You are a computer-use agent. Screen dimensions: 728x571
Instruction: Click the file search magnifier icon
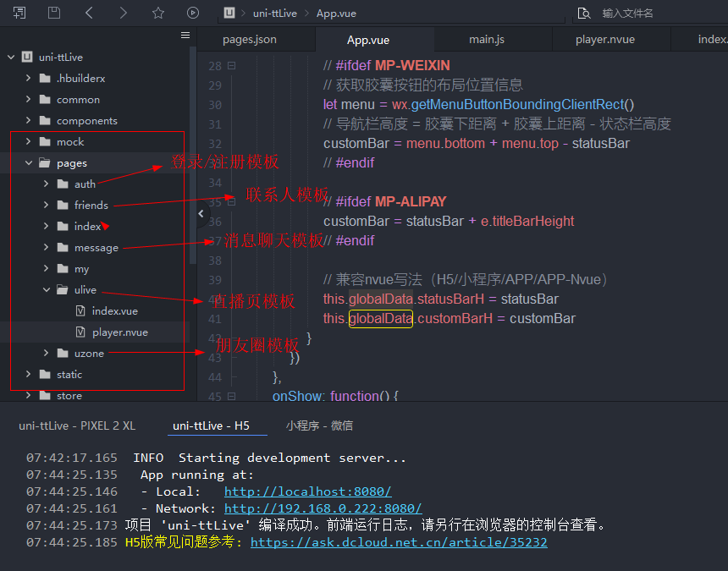[583, 14]
